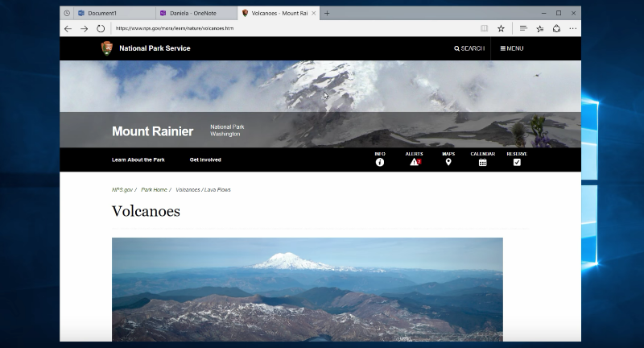644x348 pixels.
Task: Open the Hub (favorites and history) icon
Action: click(523, 28)
